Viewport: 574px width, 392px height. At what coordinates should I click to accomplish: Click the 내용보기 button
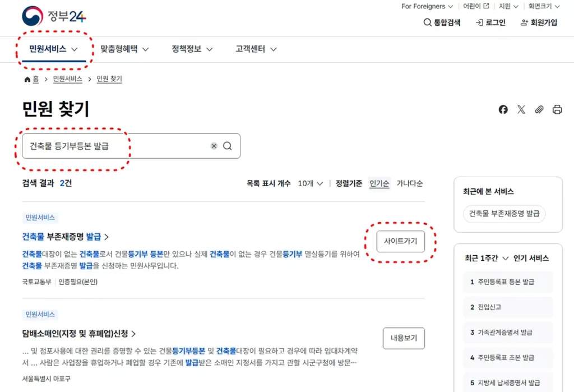tap(404, 338)
